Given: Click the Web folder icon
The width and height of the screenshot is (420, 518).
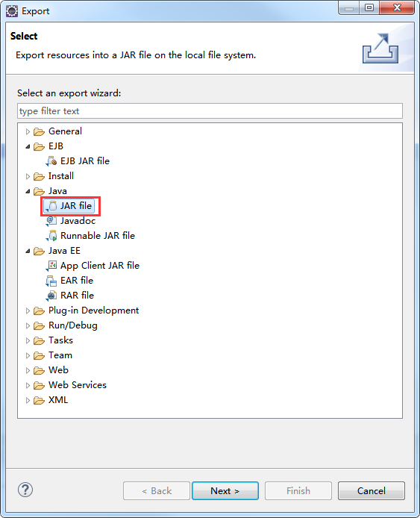Looking at the screenshot, I should (39, 370).
